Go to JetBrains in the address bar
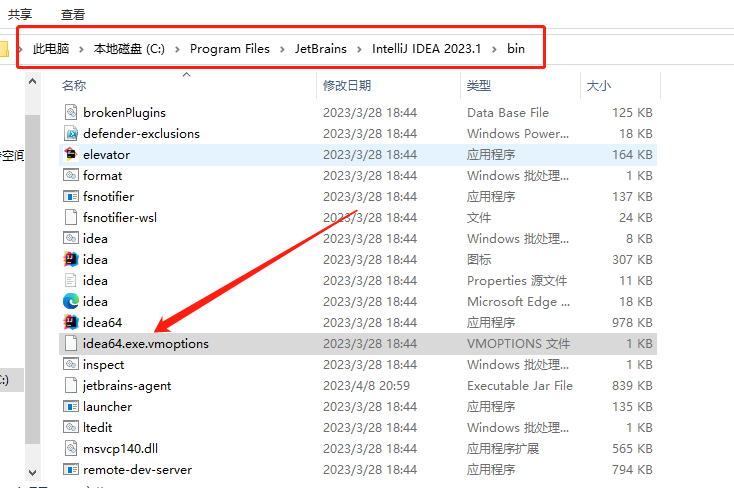Viewport: 734px width, 488px height. 321,49
